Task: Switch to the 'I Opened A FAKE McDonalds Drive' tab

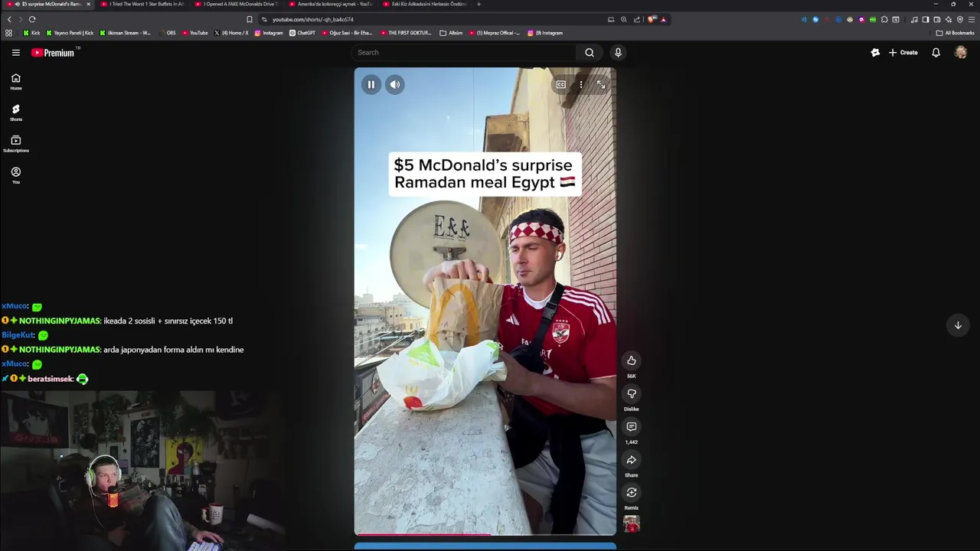Action: (x=237, y=4)
